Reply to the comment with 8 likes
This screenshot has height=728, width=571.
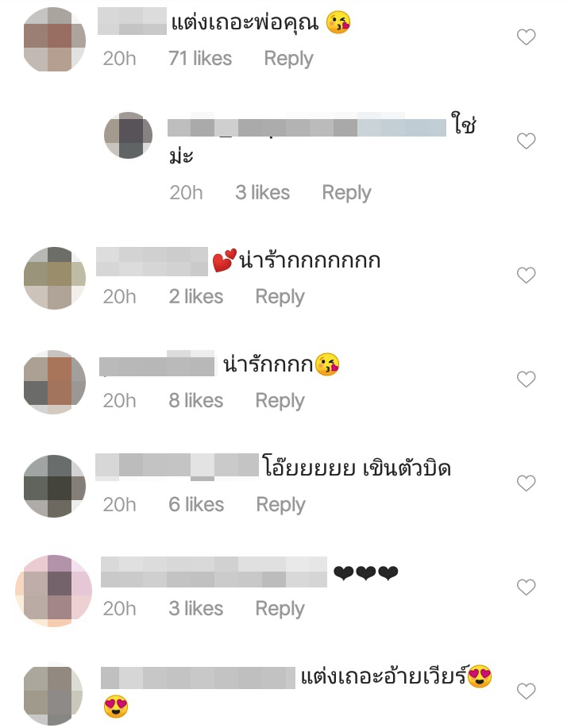point(280,401)
